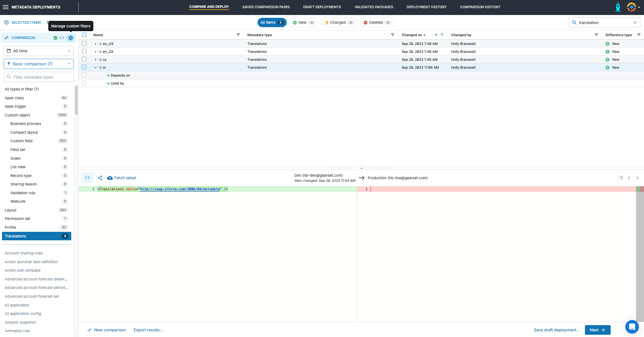This screenshot has height=337, width=644.
Task: Click the Fetch latest cloud icon
Action: click(110, 178)
